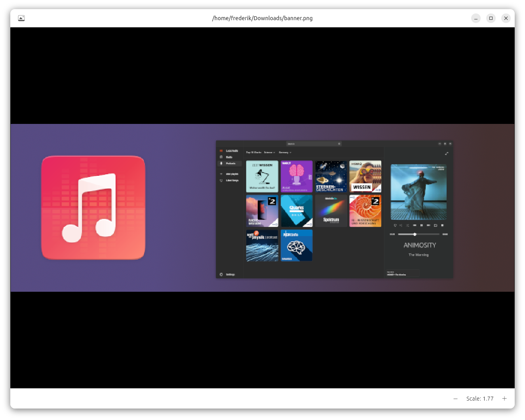Click the ANIMOSITY track title
Viewport: 525px width, 420px height.
pyautogui.click(x=420, y=245)
